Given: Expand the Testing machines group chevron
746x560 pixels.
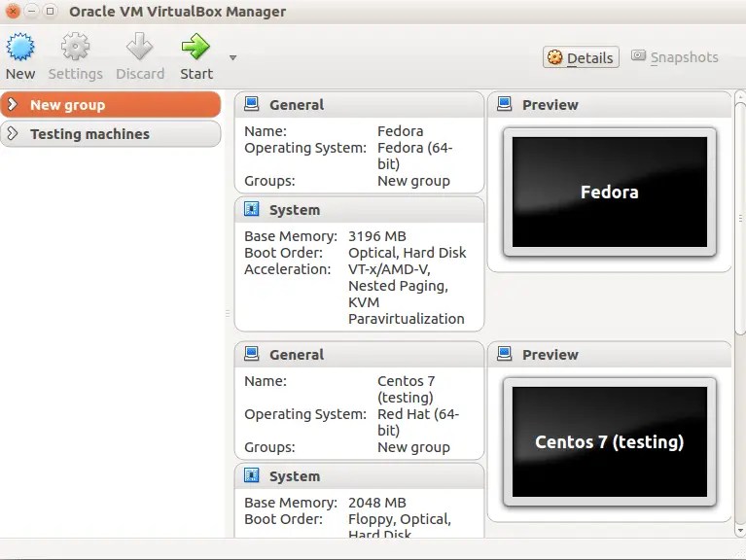Looking at the screenshot, I should [13, 133].
